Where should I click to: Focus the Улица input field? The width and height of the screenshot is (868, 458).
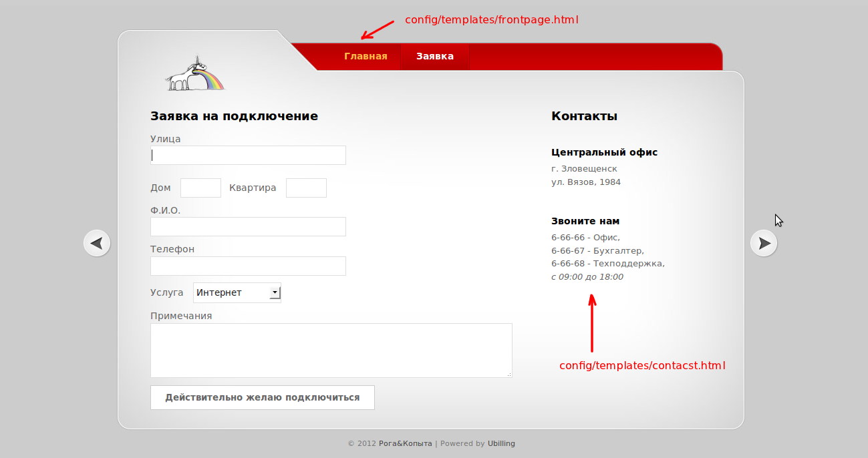[248, 156]
